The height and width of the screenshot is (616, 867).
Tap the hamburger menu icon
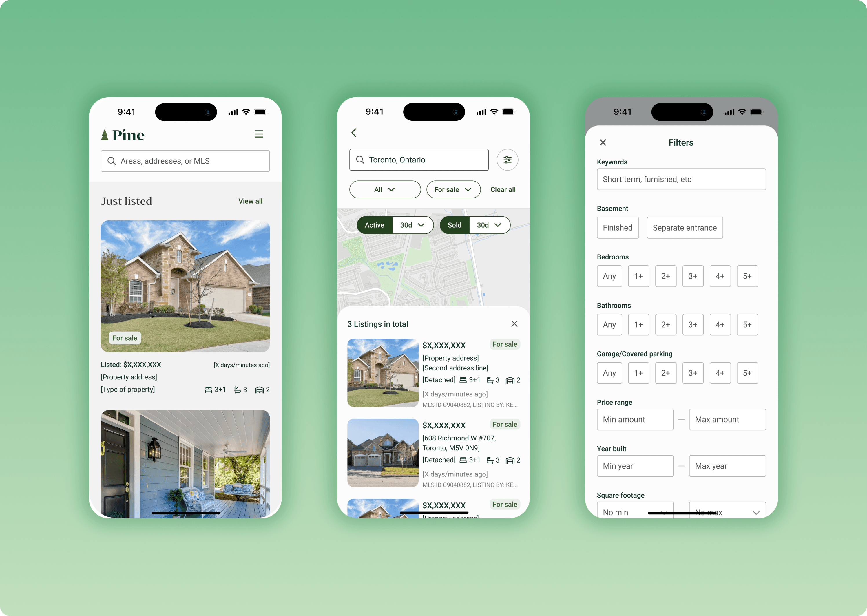[x=260, y=135]
